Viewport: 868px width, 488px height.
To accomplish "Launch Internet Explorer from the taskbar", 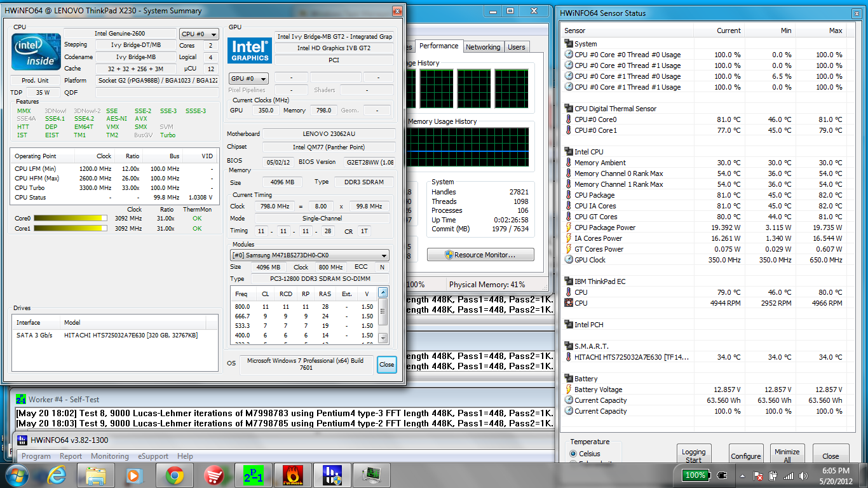I will click(x=56, y=475).
